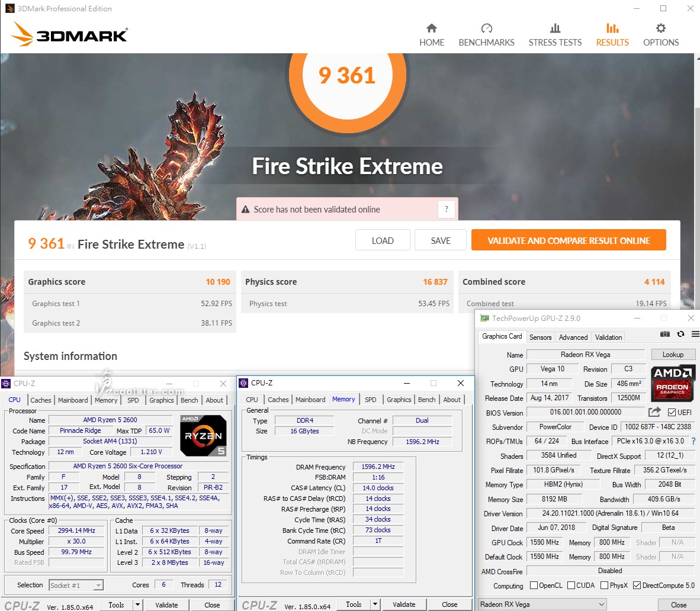Viewport: 700px width, 611px height.
Task: Click the Combined score 4 114 value
Action: (654, 282)
